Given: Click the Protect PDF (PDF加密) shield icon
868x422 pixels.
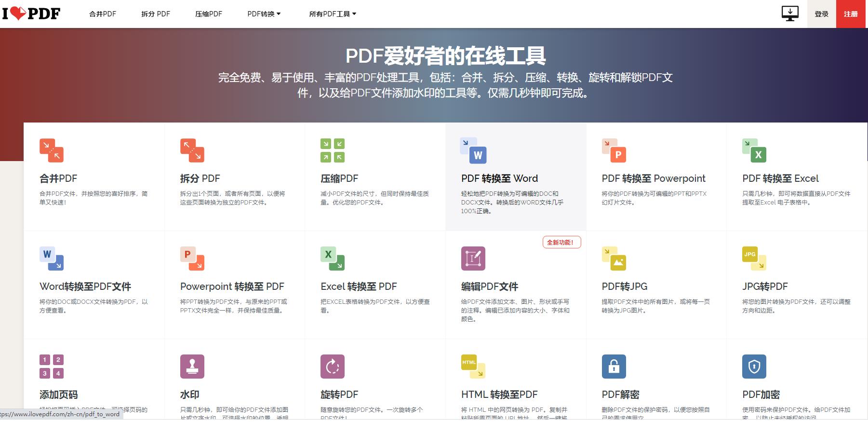Looking at the screenshot, I should [754, 367].
